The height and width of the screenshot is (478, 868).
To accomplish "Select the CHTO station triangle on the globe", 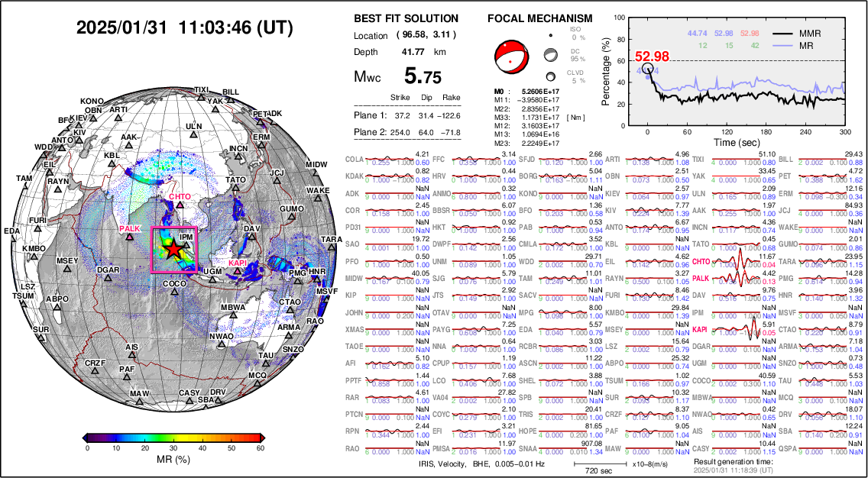I will point(179,205).
